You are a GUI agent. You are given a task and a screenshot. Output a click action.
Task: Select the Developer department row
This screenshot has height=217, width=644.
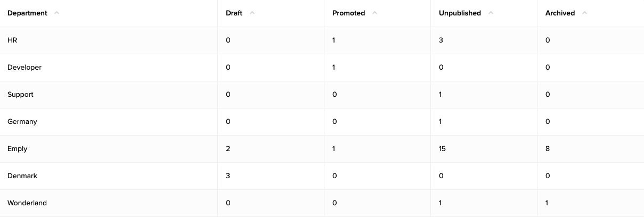[x=25, y=68]
